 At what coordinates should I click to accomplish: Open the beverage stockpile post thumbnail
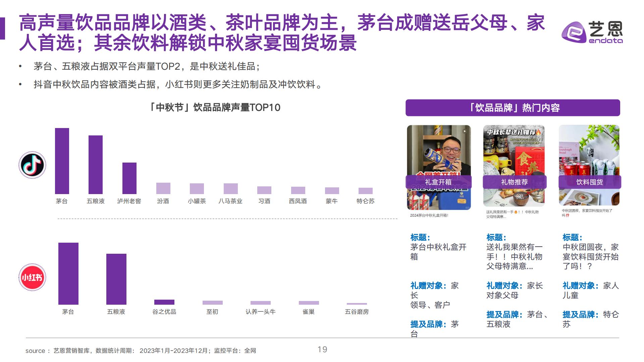[x=589, y=165]
